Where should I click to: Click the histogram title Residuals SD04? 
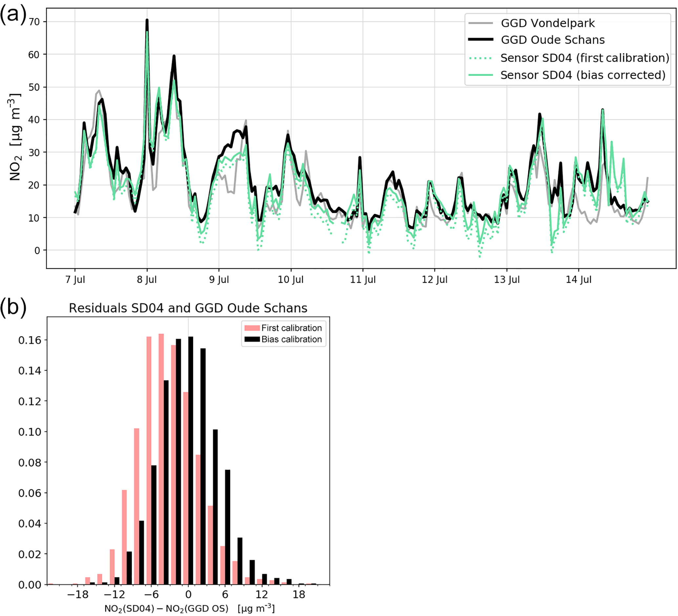[188, 308]
